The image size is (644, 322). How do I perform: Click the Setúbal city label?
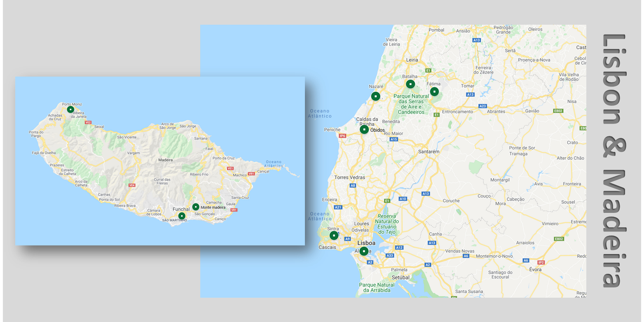coord(400,278)
